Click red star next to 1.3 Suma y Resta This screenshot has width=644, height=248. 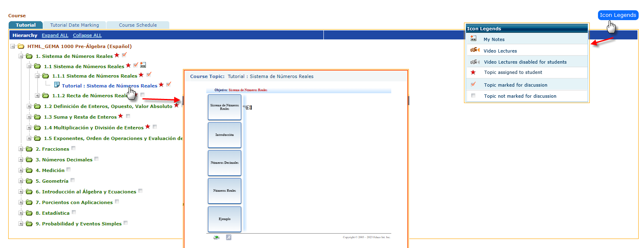120,116
